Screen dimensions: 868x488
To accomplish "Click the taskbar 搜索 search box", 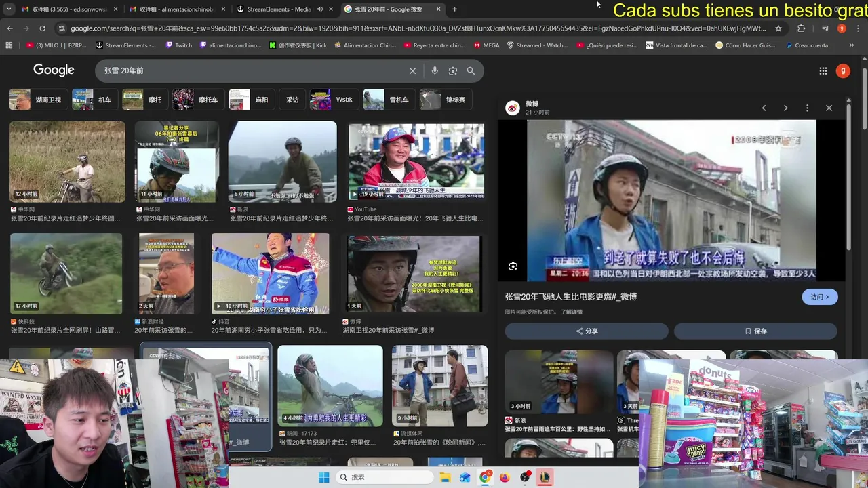I will click(x=385, y=477).
